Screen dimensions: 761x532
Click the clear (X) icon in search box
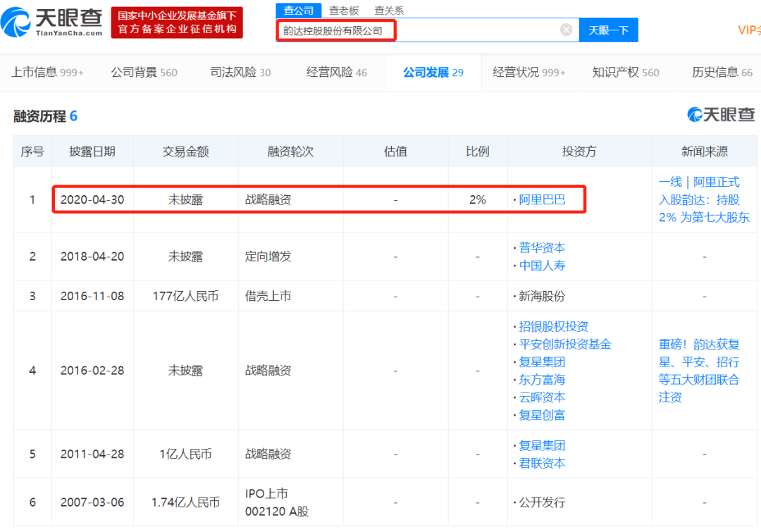coord(566,30)
